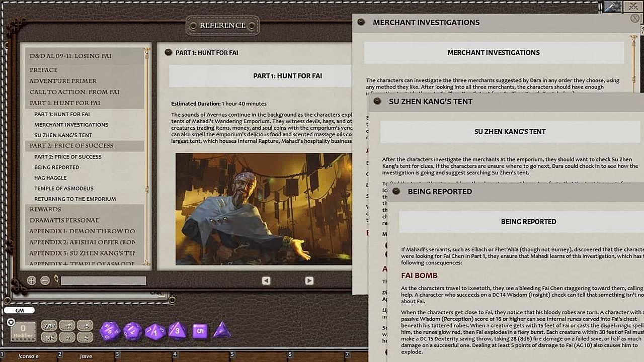
Task: Open the Part 2: Price of Success subpage entry
Action: pos(68,157)
